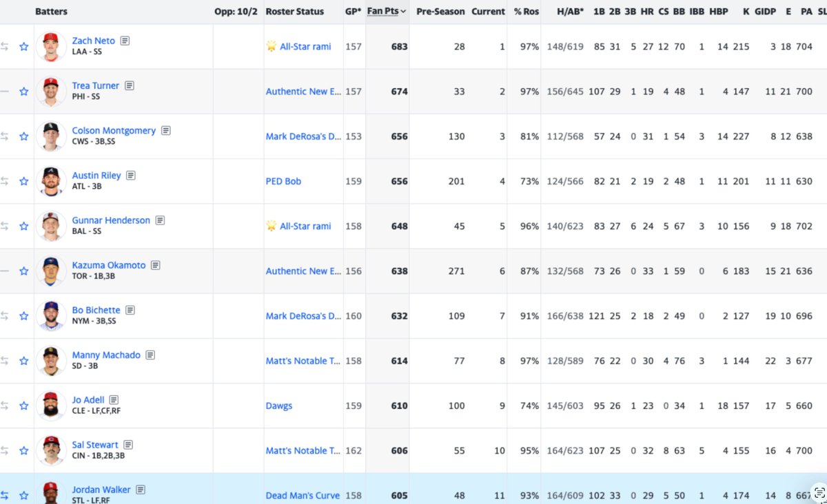View Colson Montgomery's player note icon
Screen dimensions: 827x504
166,130
